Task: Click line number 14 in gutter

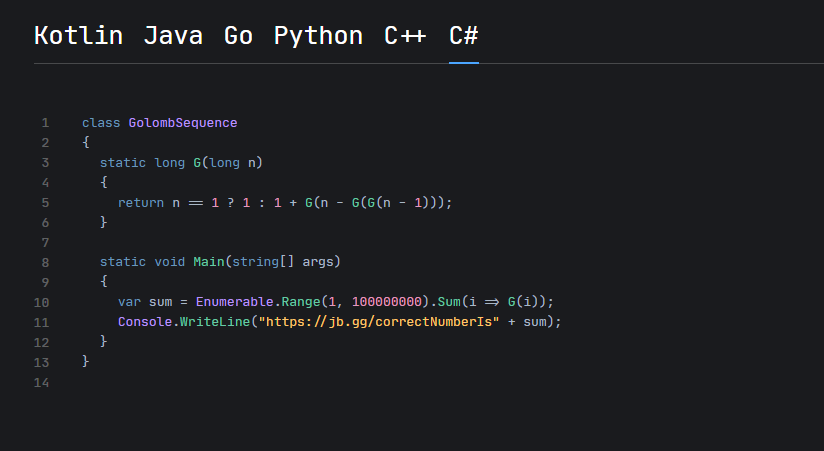Action: click(42, 383)
